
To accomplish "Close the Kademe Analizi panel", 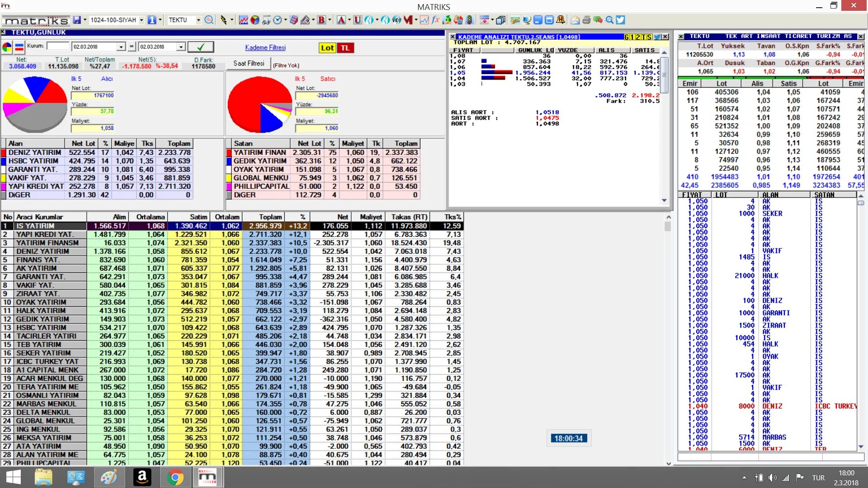I will point(665,37).
